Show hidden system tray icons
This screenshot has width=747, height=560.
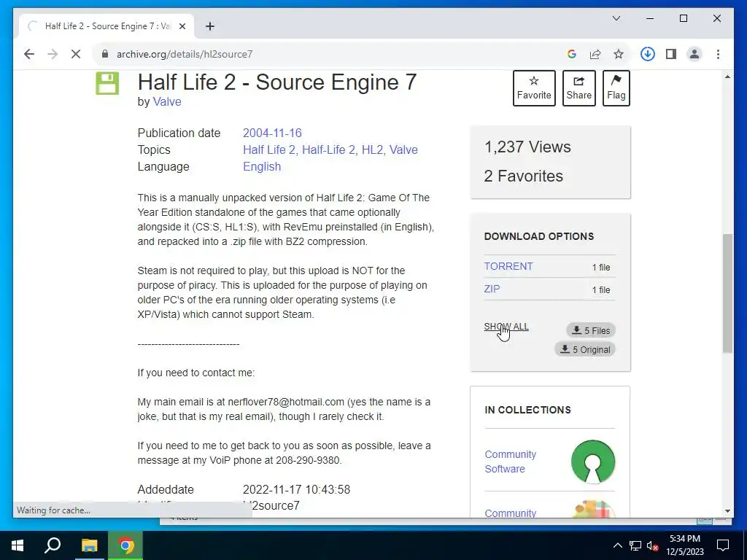(x=617, y=545)
